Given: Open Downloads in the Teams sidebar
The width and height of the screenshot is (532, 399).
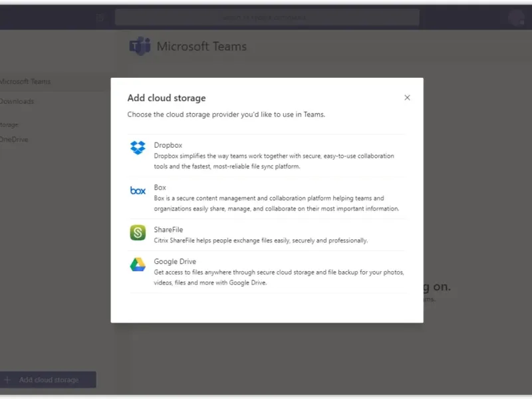Looking at the screenshot, I should pyautogui.click(x=17, y=101).
